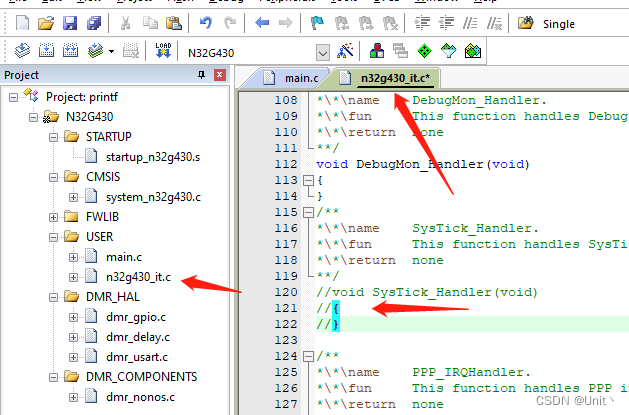Screen dimensions: 629x415
Task: Comment out selection icon
Action: 470,23
